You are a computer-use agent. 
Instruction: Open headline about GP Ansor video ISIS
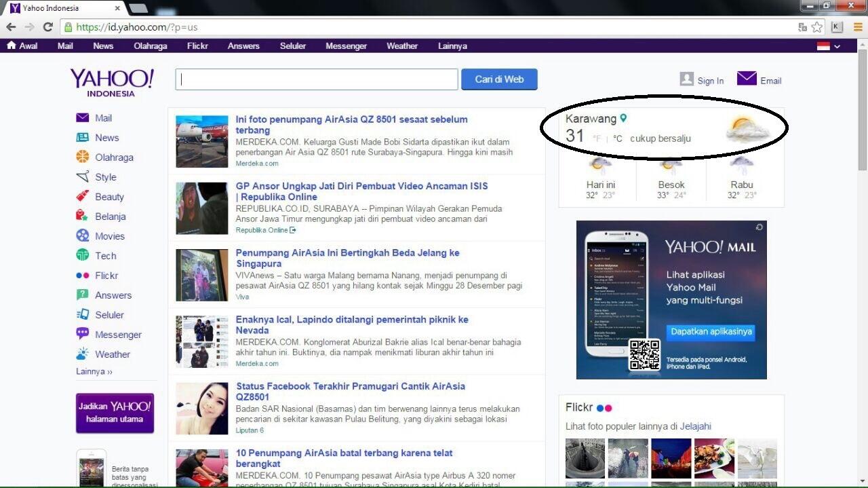[361, 191]
